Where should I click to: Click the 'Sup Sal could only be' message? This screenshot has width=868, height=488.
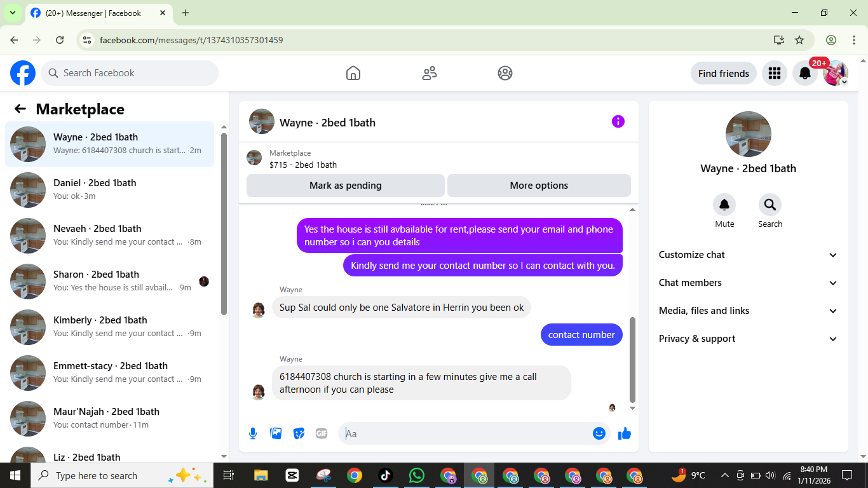pyautogui.click(x=402, y=308)
